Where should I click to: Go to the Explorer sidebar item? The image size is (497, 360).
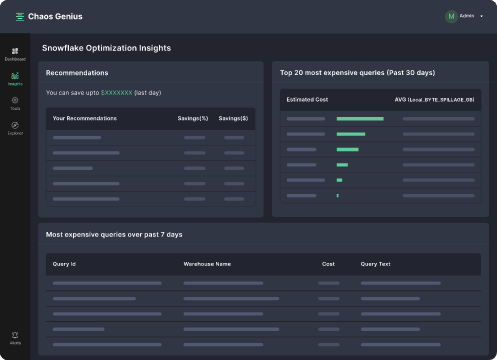tap(15, 128)
